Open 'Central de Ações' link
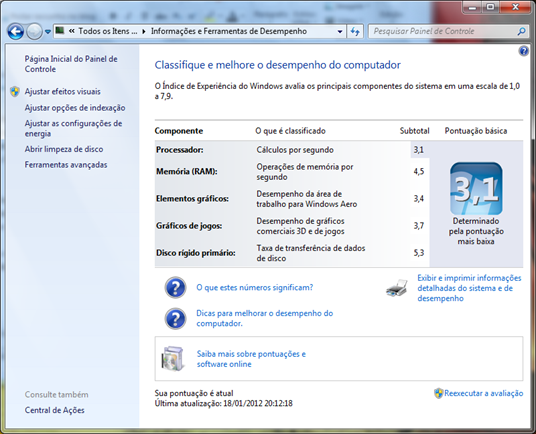This screenshot has height=434, width=536. [x=54, y=410]
